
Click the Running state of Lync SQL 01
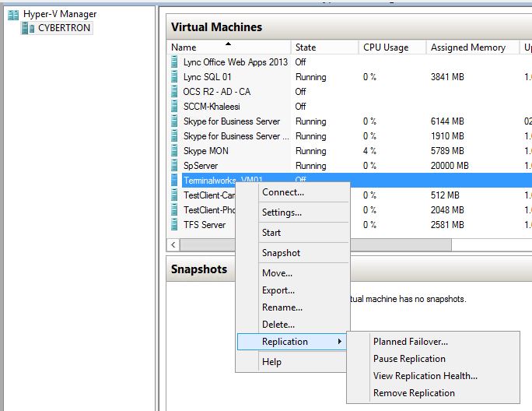(x=311, y=77)
